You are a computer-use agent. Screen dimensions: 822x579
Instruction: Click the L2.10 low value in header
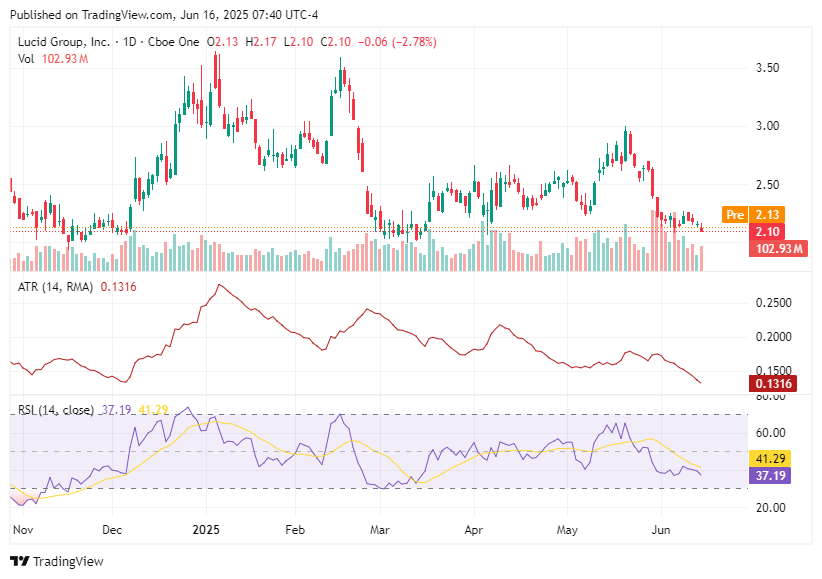[299, 42]
